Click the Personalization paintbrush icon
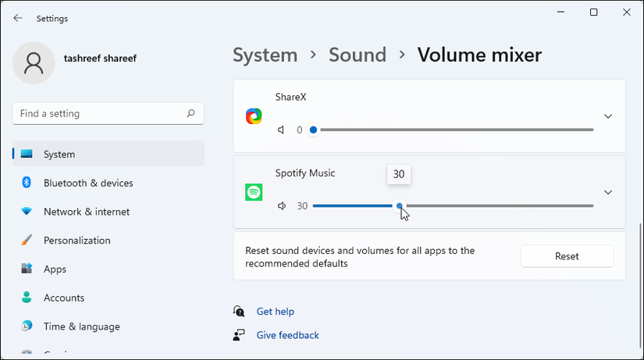 pos(27,240)
